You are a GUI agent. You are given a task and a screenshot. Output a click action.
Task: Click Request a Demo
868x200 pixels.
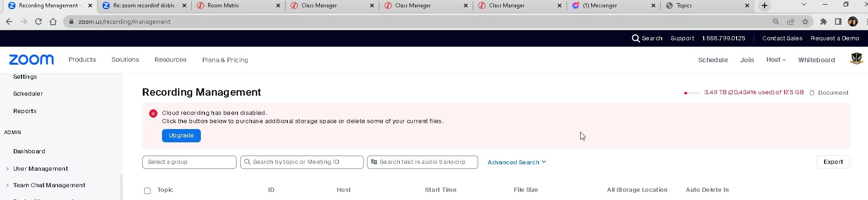click(x=835, y=38)
